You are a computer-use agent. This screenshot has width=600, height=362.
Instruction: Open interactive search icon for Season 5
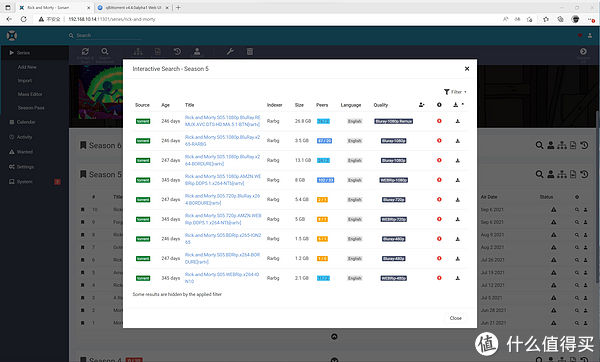point(551,174)
